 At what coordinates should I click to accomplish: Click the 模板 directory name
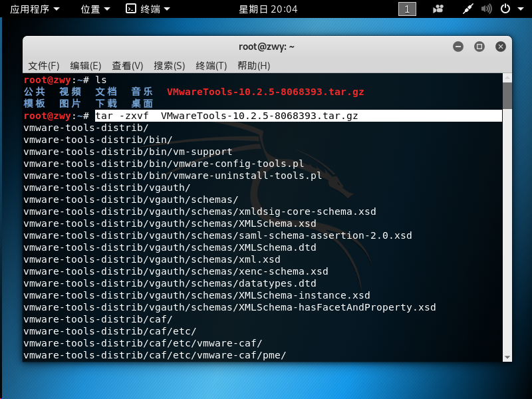coord(35,104)
